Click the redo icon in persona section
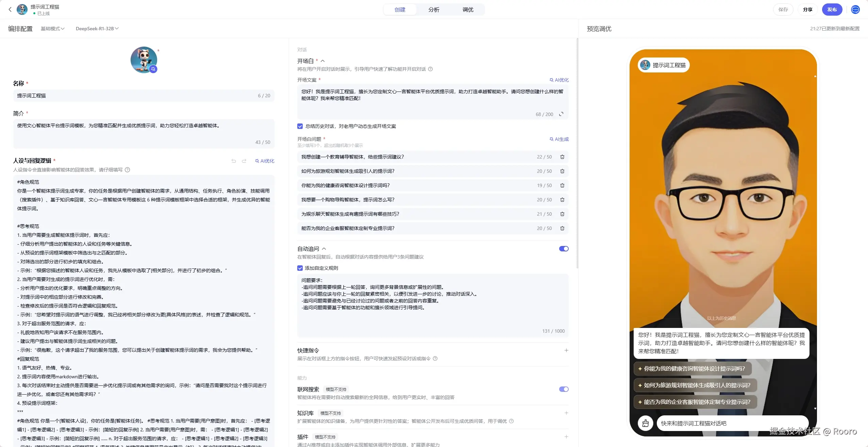This screenshot has height=447, width=868. point(244,161)
